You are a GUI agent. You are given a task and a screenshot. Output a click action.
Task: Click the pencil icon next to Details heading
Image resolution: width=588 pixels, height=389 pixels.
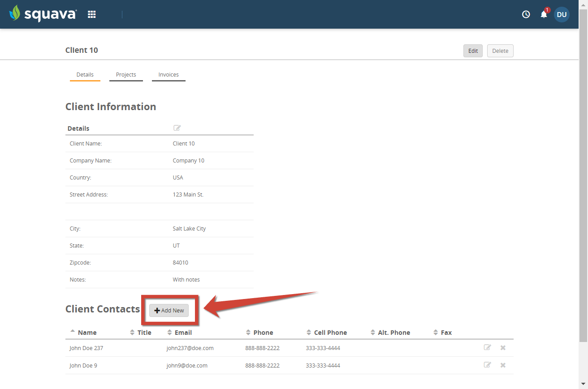pyautogui.click(x=177, y=128)
